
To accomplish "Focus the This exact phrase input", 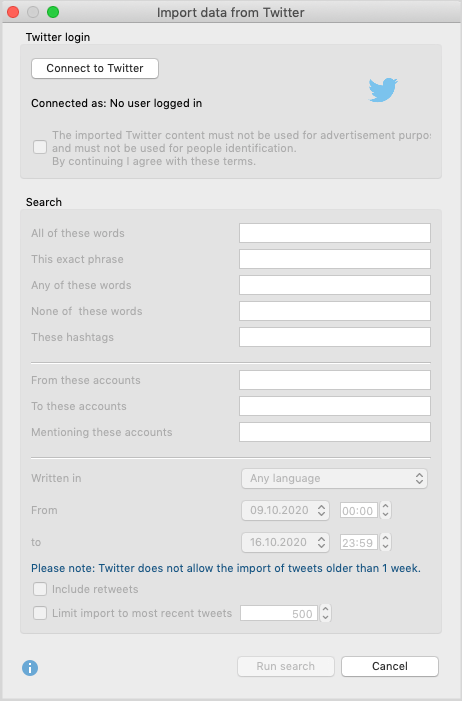I will (x=335, y=259).
